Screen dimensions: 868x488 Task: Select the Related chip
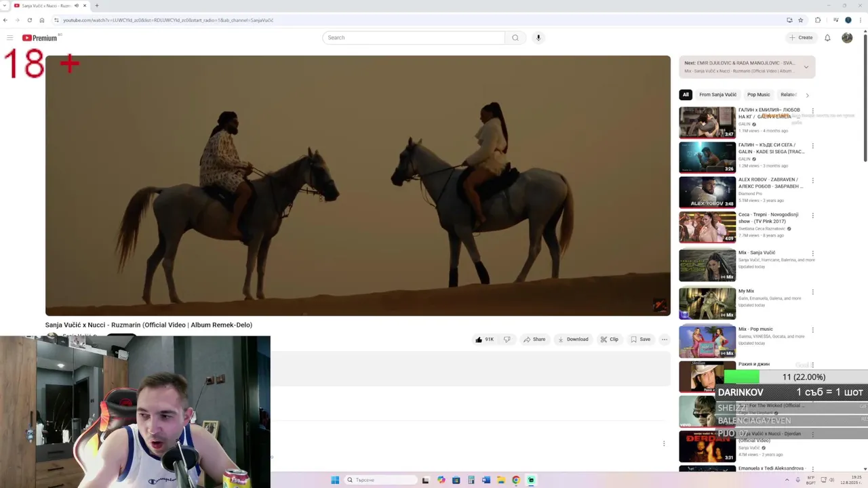tap(788, 95)
